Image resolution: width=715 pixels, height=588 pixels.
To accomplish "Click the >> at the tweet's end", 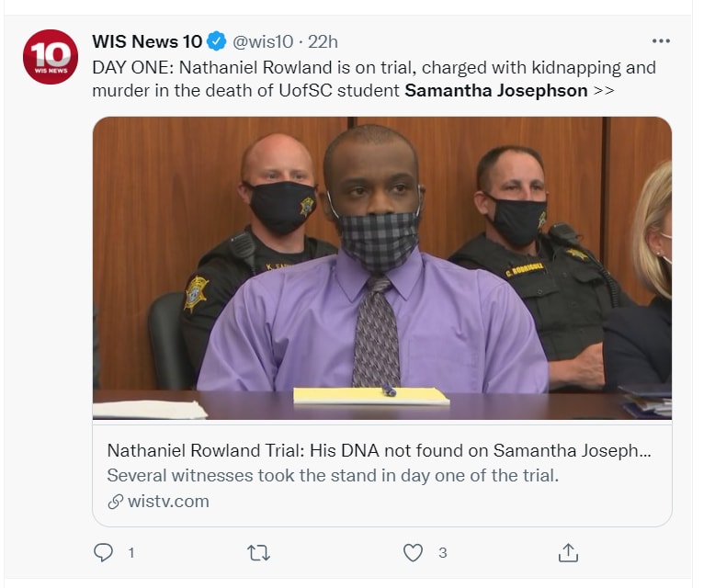I will (603, 90).
